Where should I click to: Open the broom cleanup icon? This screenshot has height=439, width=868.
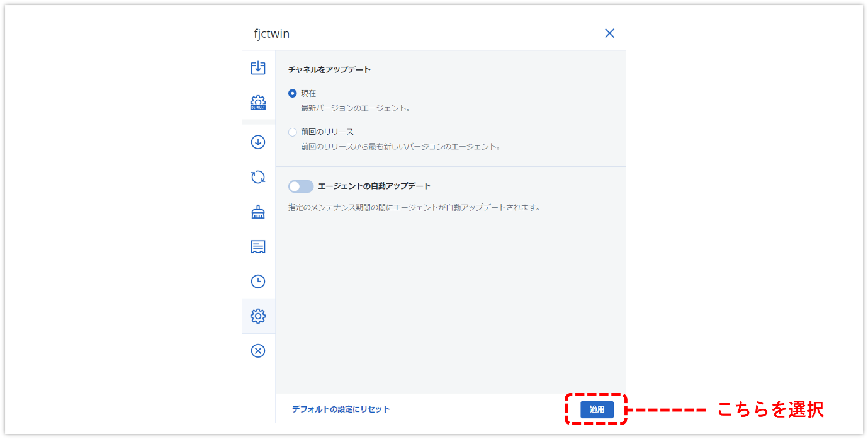tap(258, 212)
